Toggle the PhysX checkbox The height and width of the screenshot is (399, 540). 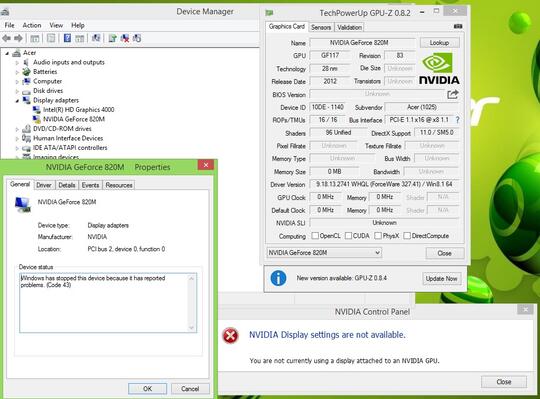click(x=378, y=235)
